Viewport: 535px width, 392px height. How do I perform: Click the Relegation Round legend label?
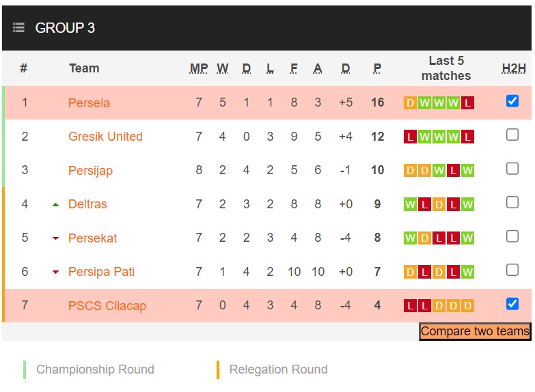[x=278, y=369]
